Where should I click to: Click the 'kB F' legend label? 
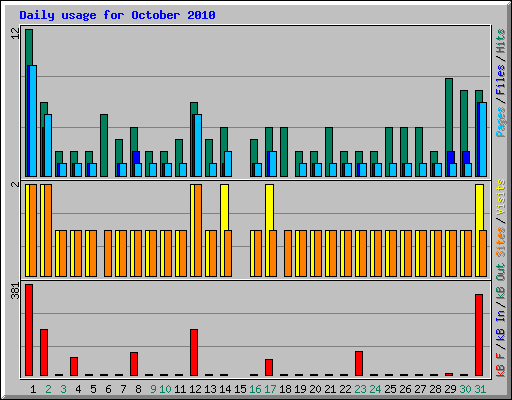pos(501,364)
